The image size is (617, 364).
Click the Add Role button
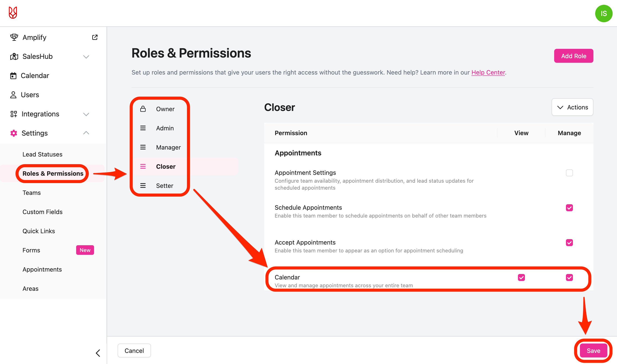[573, 56]
